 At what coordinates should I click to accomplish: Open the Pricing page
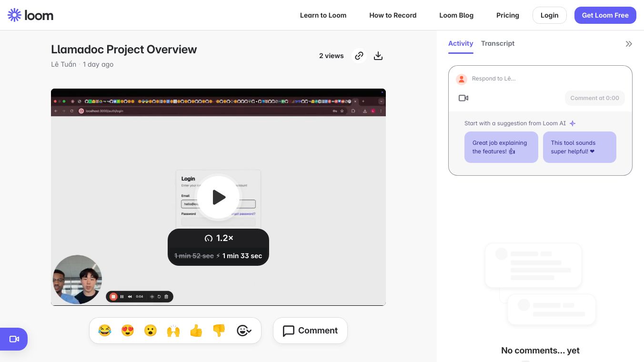tap(508, 15)
